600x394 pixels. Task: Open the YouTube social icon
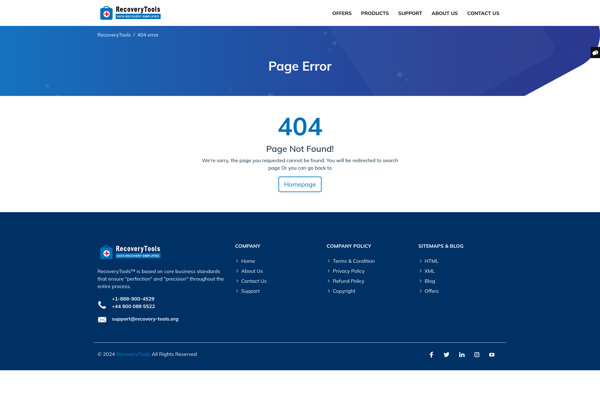point(491,355)
